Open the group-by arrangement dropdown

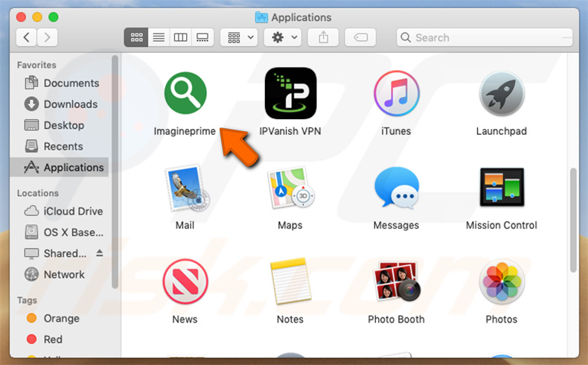(x=239, y=37)
